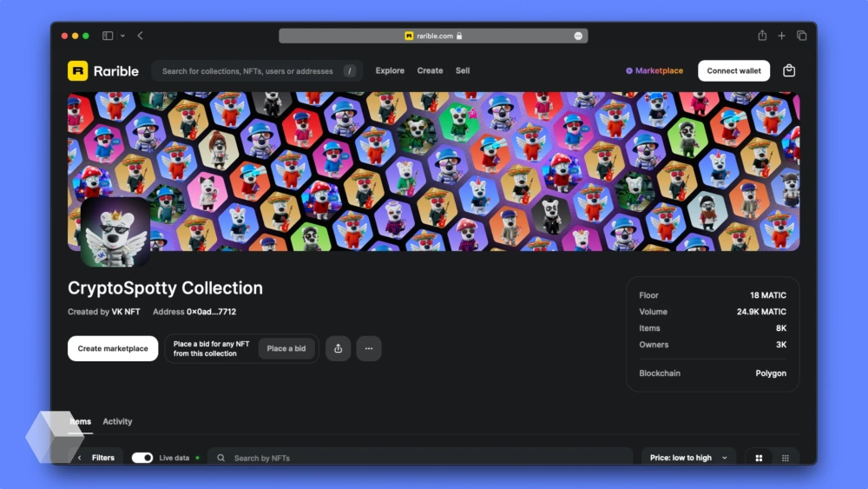
Task: Switch to small dense grid view
Action: [x=786, y=458]
